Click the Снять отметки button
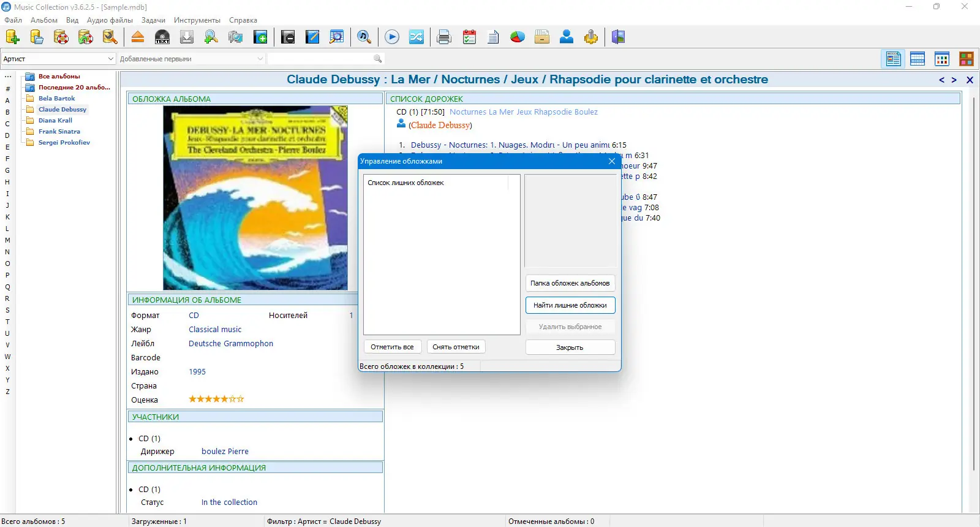Screen dimensions: 980x527 pyautogui.click(x=456, y=347)
